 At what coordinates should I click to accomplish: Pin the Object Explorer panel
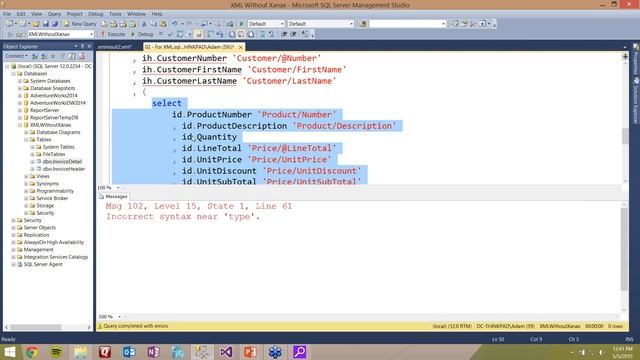(83, 46)
